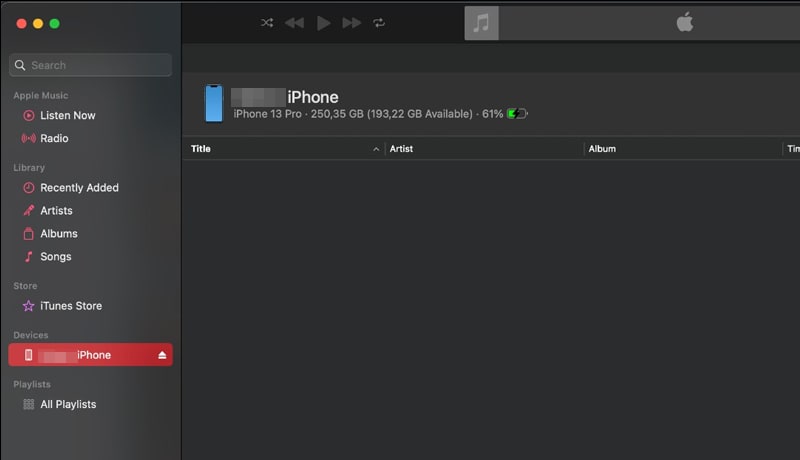Minimize the Music window

pos(38,23)
